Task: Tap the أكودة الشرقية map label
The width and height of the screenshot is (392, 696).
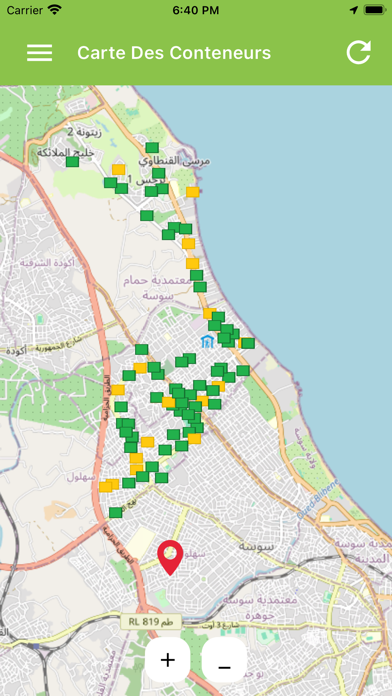Action: (x=47, y=263)
